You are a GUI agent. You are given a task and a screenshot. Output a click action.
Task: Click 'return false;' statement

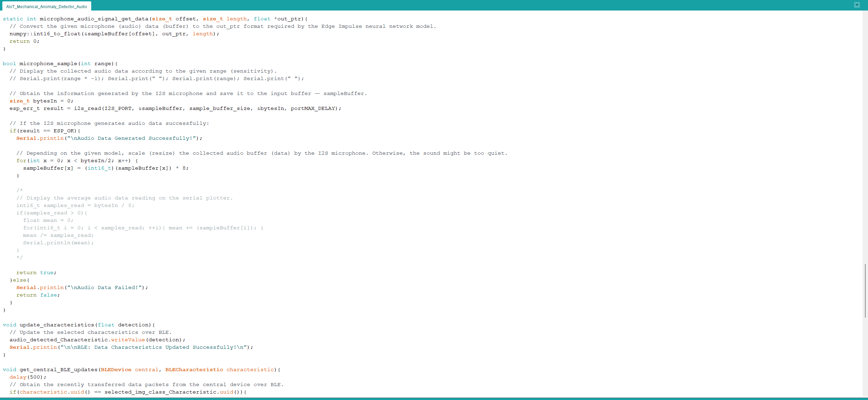[x=38, y=295]
